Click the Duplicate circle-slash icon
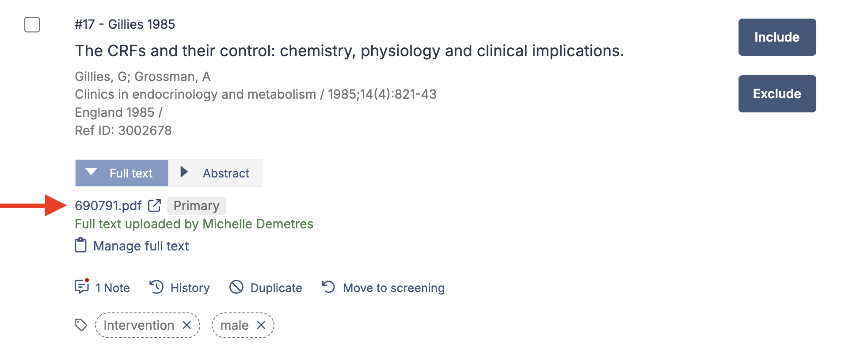Screen dimensions: 868x362 236,287
